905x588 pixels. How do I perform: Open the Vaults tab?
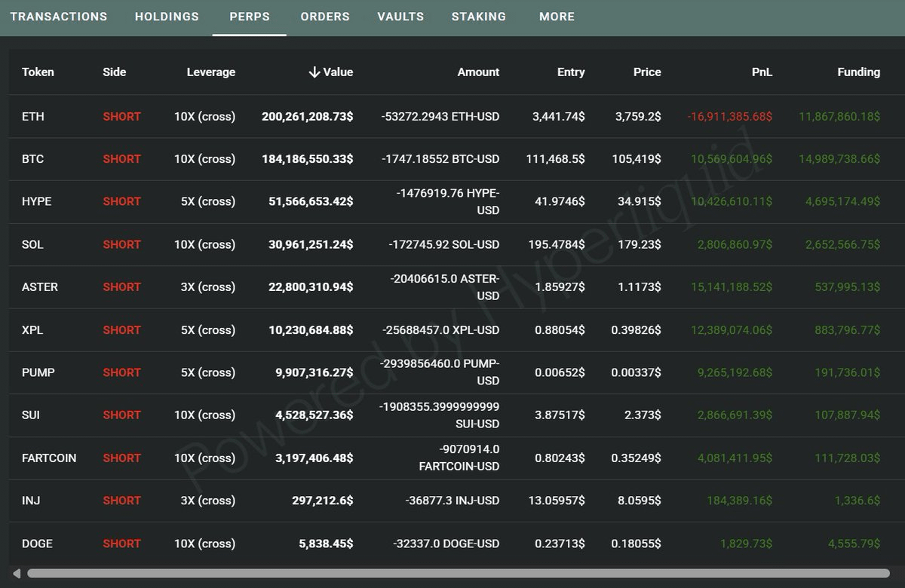400,16
